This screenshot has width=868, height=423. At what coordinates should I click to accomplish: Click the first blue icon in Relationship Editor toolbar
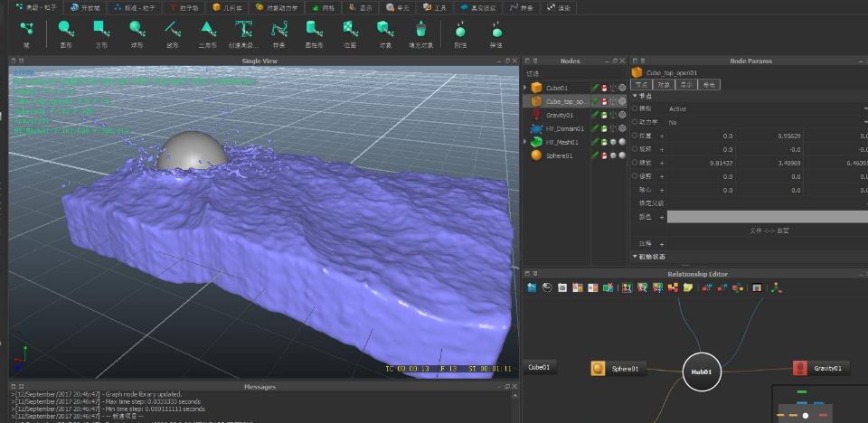pos(532,287)
